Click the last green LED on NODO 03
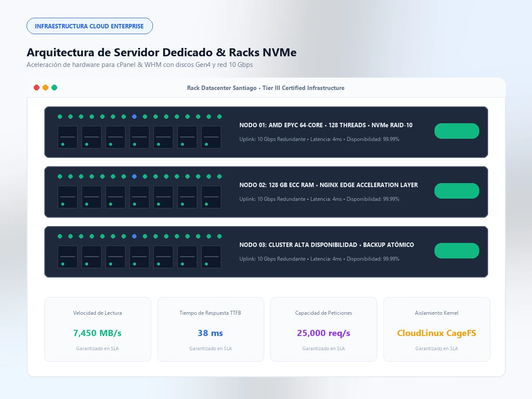Viewport: 532px width, 399px height. click(x=219, y=236)
